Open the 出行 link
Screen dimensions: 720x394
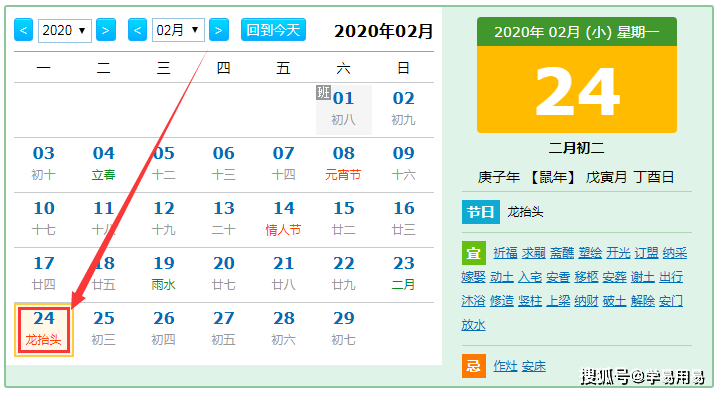671,277
